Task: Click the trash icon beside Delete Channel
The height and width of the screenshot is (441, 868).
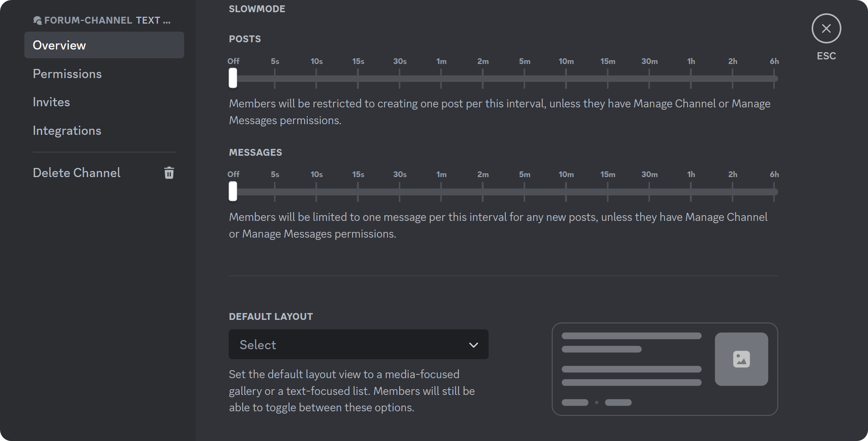Action: 169,173
